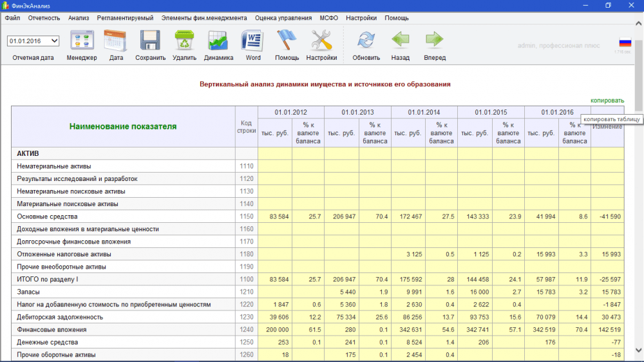This screenshot has width=644, height=362.
Task: Open the Настройки menu in menu bar
Action: click(361, 18)
